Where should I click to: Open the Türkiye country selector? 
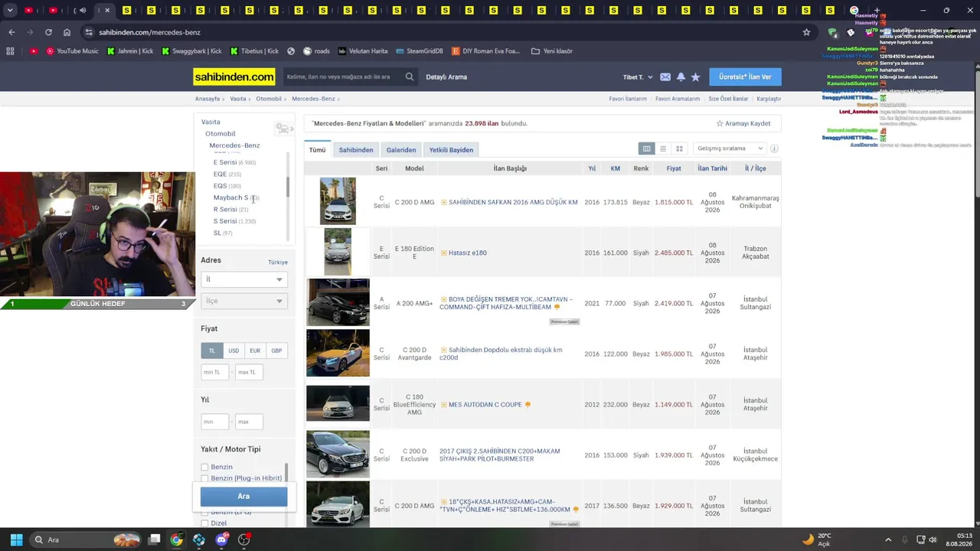(278, 262)
